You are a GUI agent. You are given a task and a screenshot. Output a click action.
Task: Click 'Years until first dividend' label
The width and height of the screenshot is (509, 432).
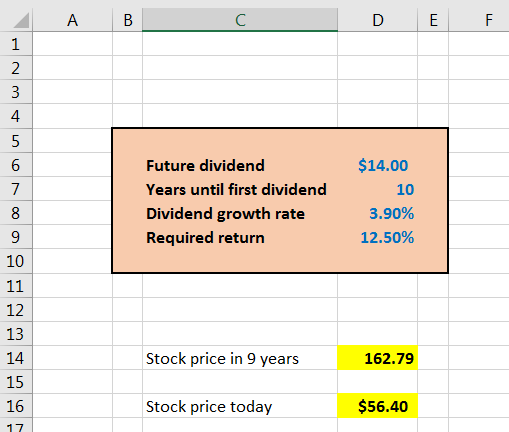click(236, 189)
